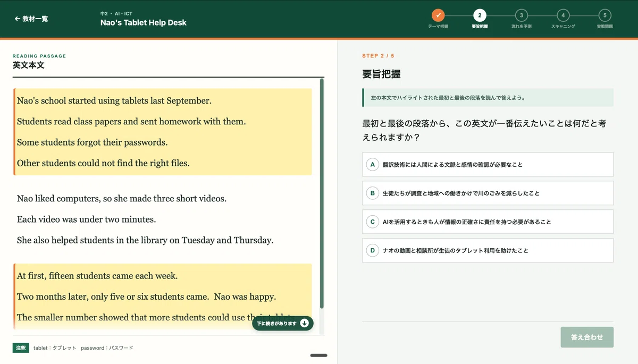
Task: Click the 英文本文 heading
Action: [x=29, y=65]
